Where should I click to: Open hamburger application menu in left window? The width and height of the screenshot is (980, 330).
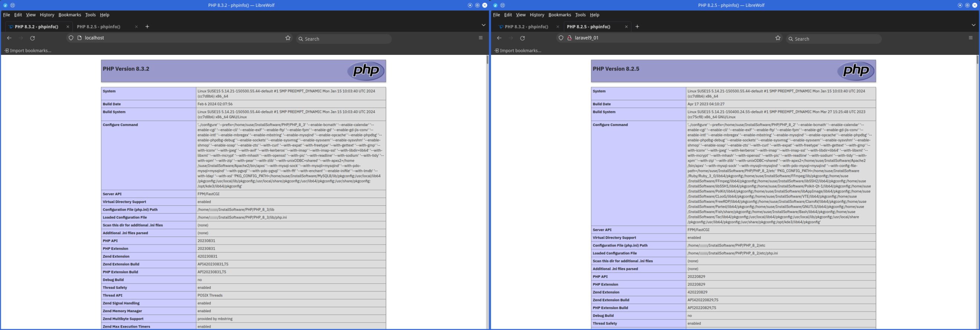coord(480,38)
